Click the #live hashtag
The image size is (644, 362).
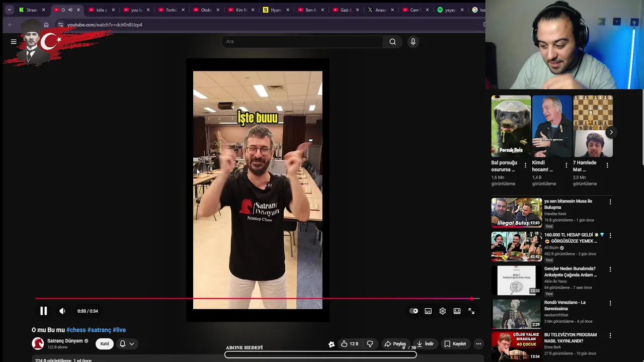pos(119,330)
